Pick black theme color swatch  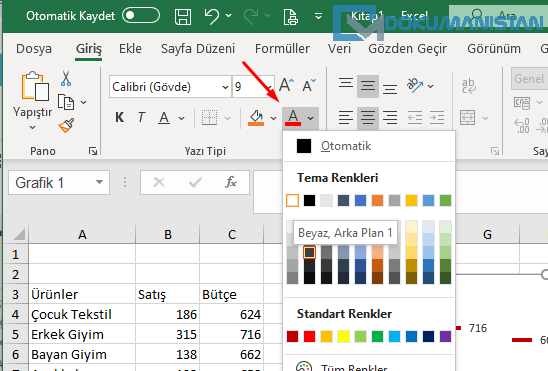pyautogui.click(x=309, y=201)
